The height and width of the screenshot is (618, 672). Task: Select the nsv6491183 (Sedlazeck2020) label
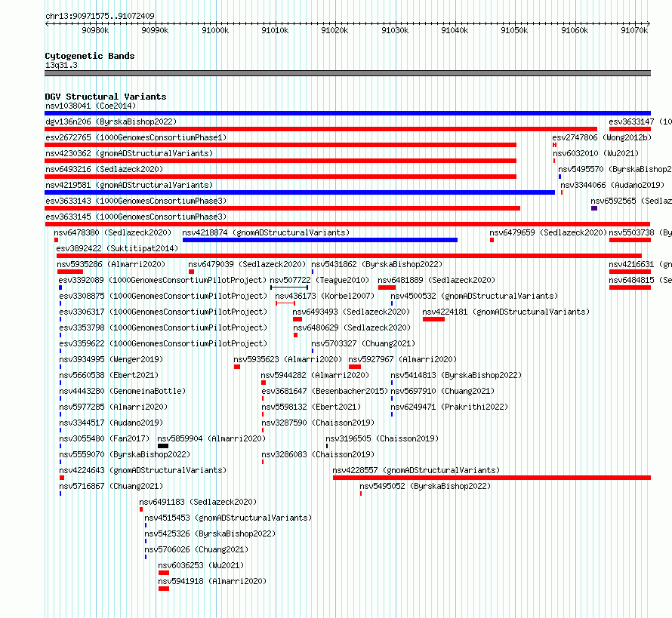[x=198, y=502]
